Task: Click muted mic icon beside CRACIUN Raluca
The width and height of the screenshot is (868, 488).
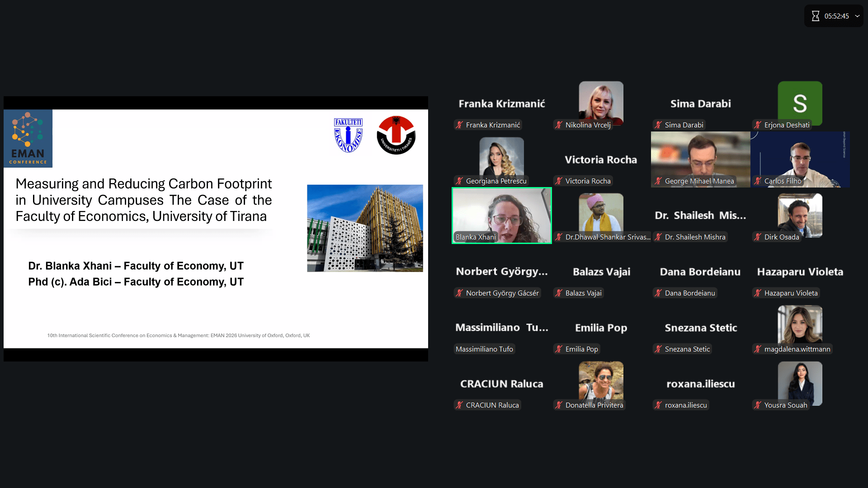Action: coord(459,405)
